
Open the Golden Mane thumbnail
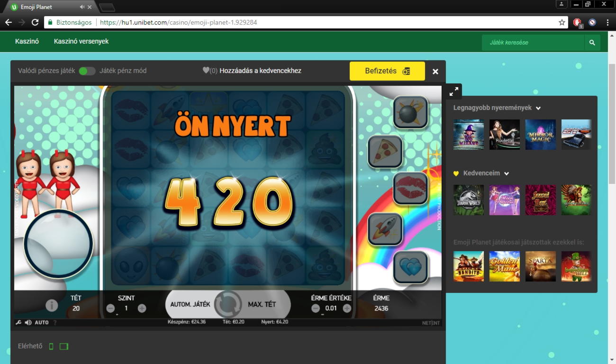505,266
